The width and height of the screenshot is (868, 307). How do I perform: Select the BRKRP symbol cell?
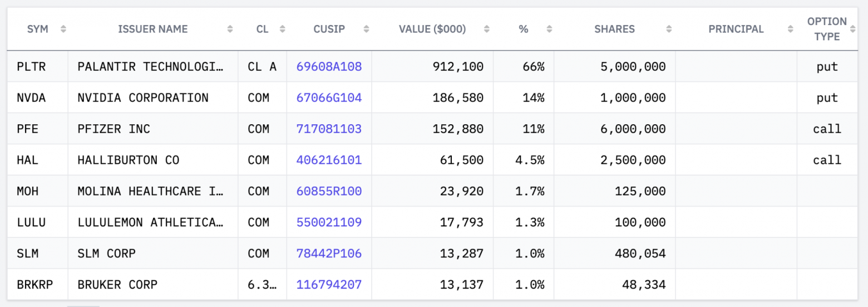point(38,285)
